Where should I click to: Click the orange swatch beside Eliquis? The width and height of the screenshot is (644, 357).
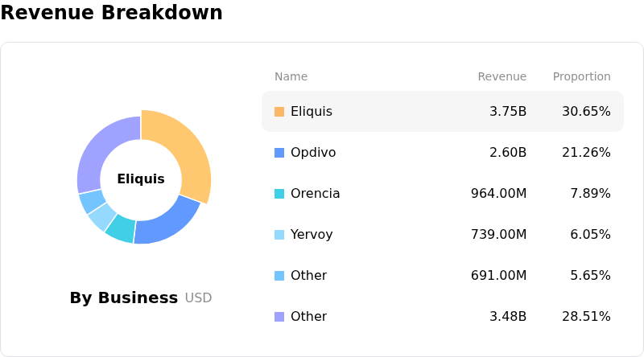(279, 112)
